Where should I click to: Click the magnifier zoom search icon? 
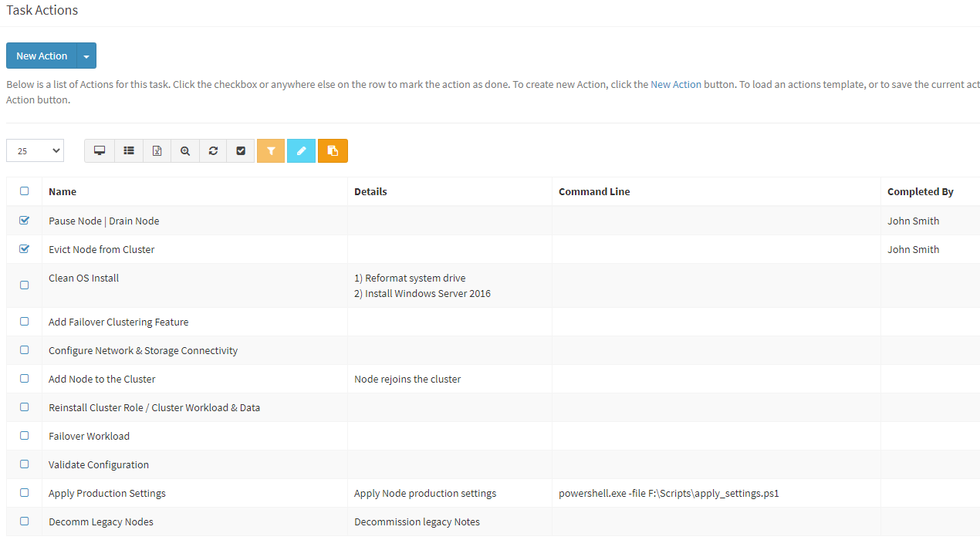185,151
